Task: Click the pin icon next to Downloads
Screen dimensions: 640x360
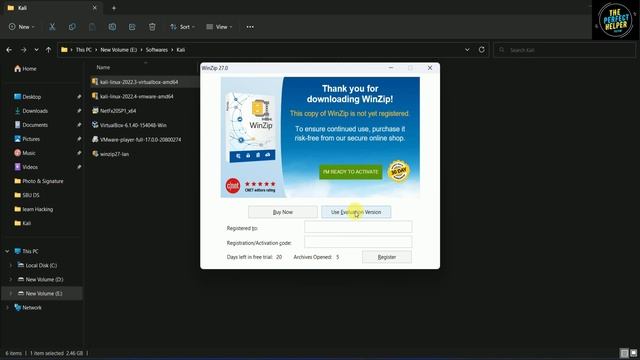Action: point(79,111)
